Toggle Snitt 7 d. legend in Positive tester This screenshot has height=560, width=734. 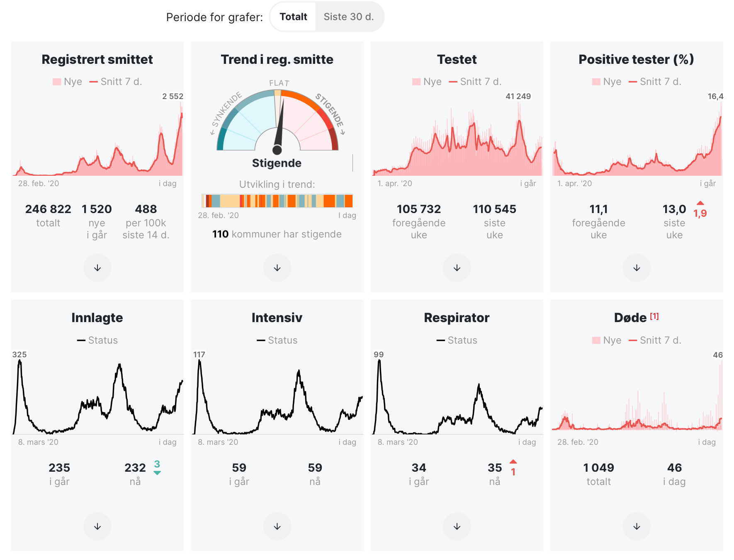click(655, 82)
